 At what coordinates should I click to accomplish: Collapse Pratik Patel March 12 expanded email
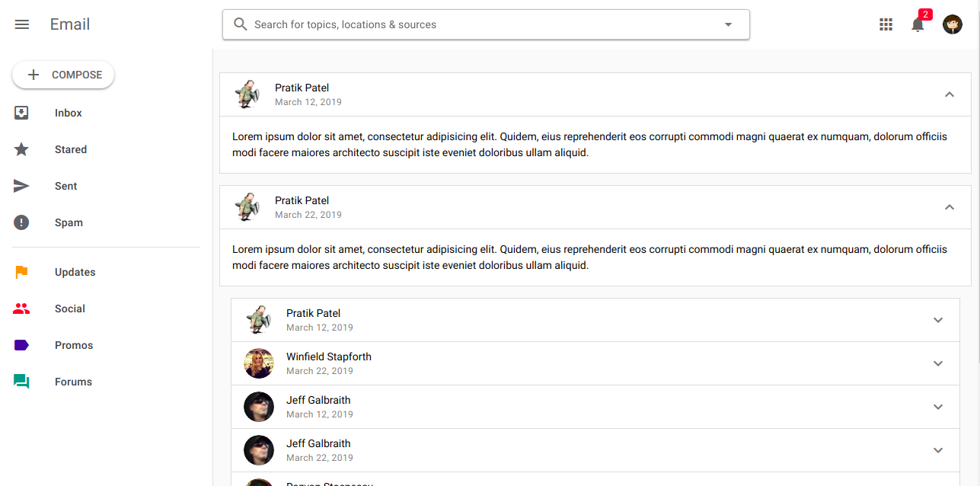949,94
